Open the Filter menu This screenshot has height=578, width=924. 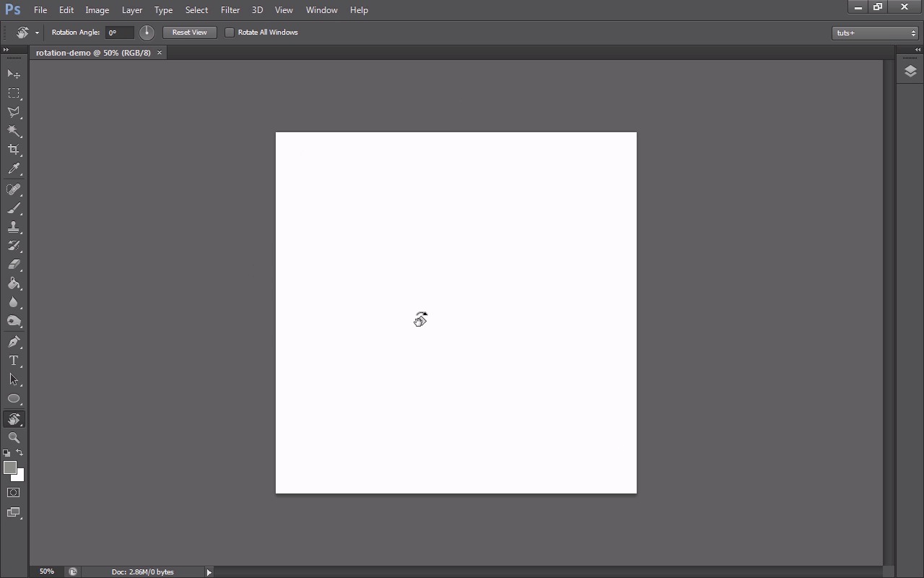230,10
